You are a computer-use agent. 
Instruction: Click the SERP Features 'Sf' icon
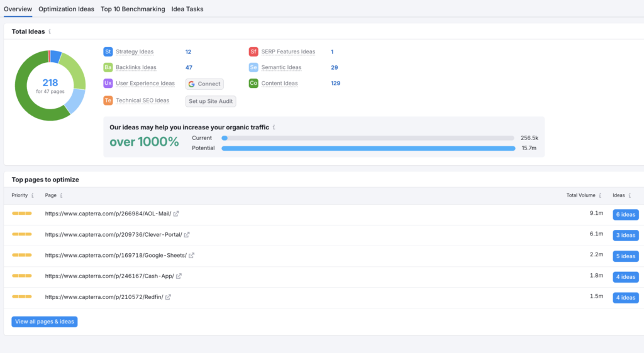pos(253,52)
